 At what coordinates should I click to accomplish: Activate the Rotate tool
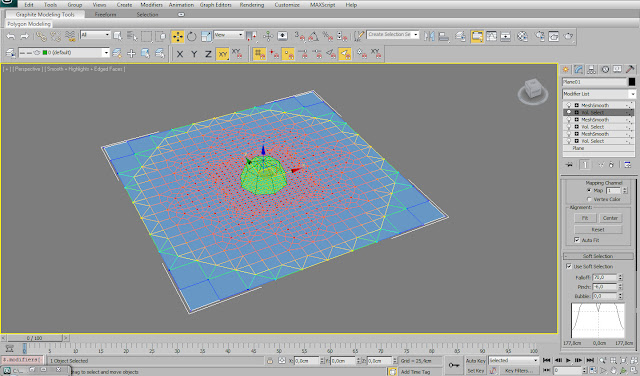click(x=191, y=37)
